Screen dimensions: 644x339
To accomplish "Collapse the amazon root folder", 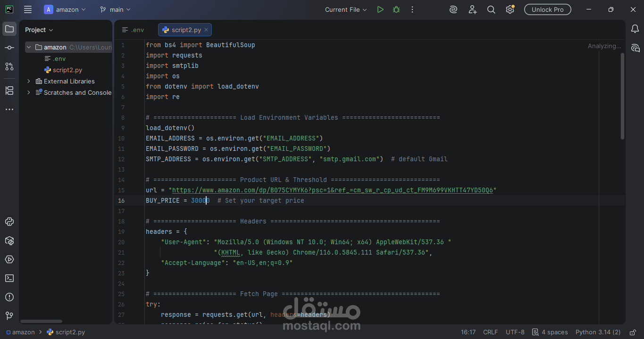I will tap(29, 47).
